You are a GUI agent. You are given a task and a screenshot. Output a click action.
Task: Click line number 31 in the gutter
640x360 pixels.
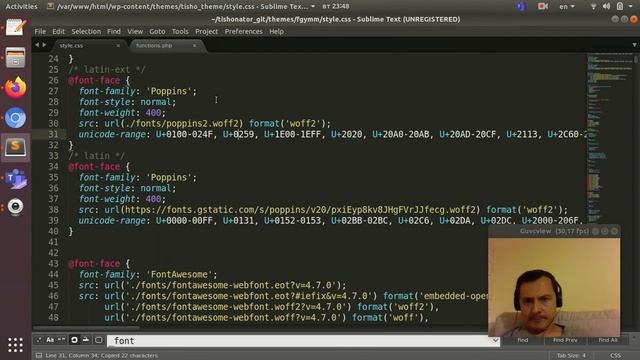pos(53,134)
